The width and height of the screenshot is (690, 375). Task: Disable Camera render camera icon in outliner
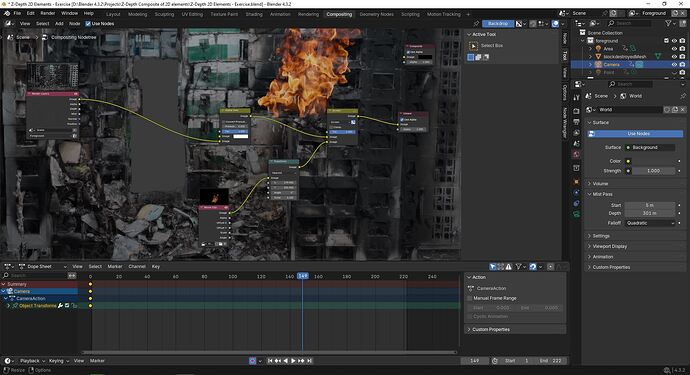(x=682, y=64)
